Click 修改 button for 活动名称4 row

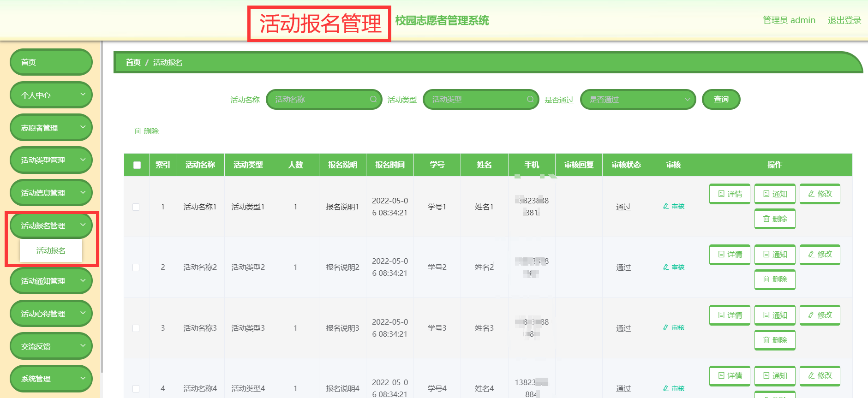pyautogui.click(x=820, y=376)
